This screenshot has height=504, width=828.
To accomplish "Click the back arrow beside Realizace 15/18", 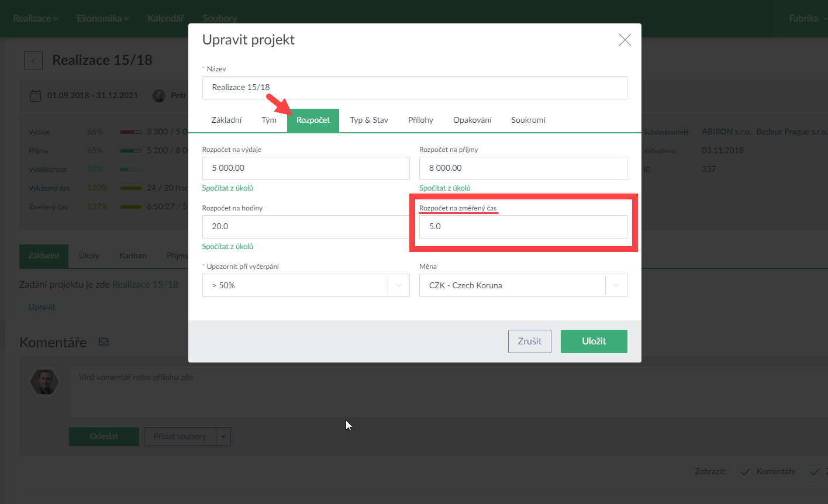I will pyautogui.click(x=33, y=61).
